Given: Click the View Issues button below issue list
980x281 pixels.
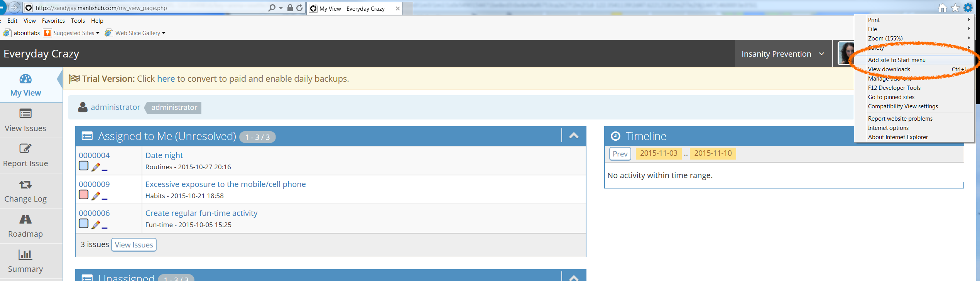Looking at the screenshot, I should tap(134, 245).
